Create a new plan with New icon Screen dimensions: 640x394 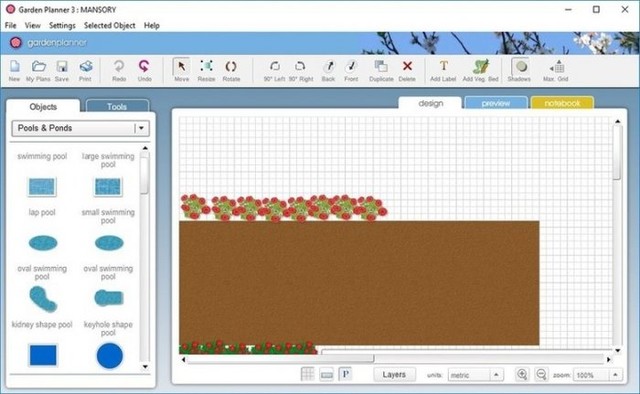[14, 70]
